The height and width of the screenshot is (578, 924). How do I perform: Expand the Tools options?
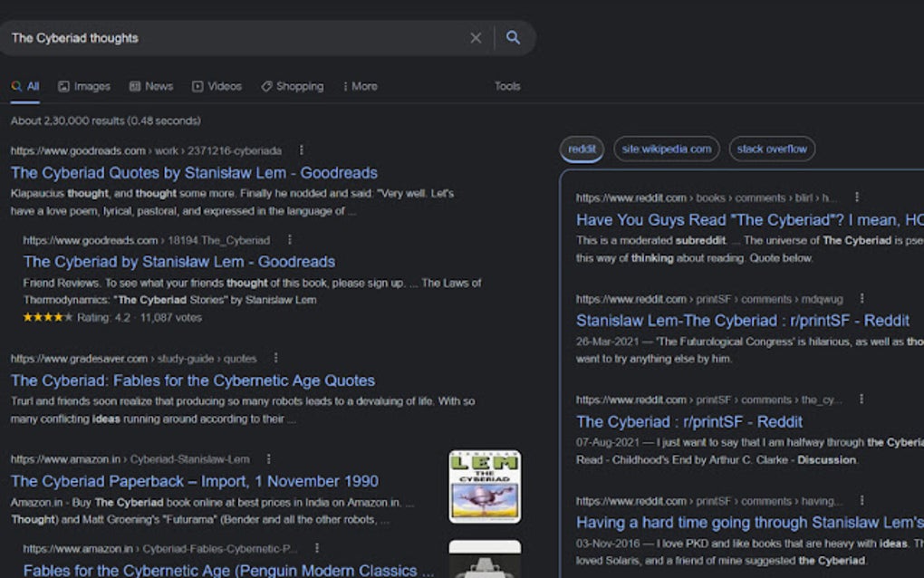pyautogui.click(x=507, y=86)
